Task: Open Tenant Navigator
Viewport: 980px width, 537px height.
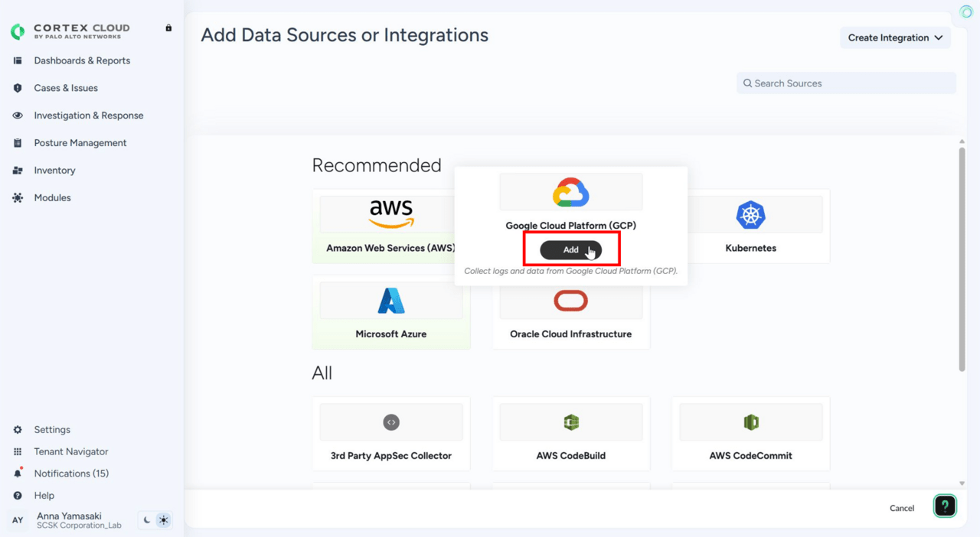Action: click(71, 452)
